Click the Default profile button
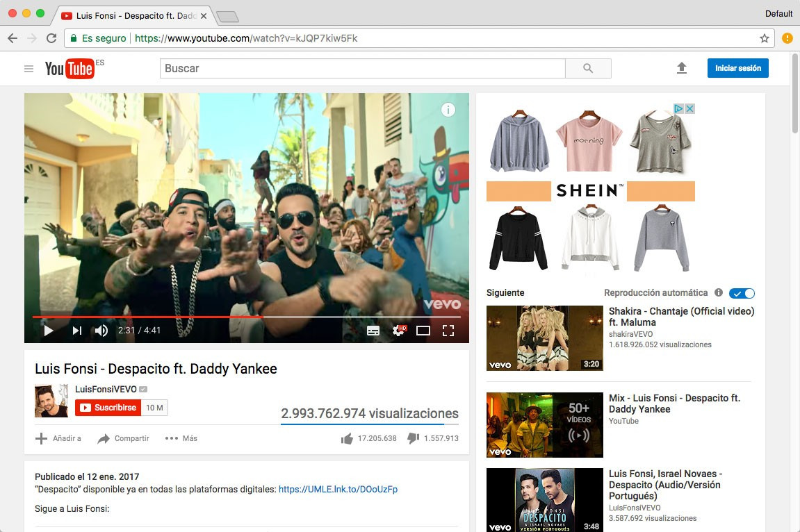Image resolution: width=800 pixels, height=532 pixels. click(778, 14)
